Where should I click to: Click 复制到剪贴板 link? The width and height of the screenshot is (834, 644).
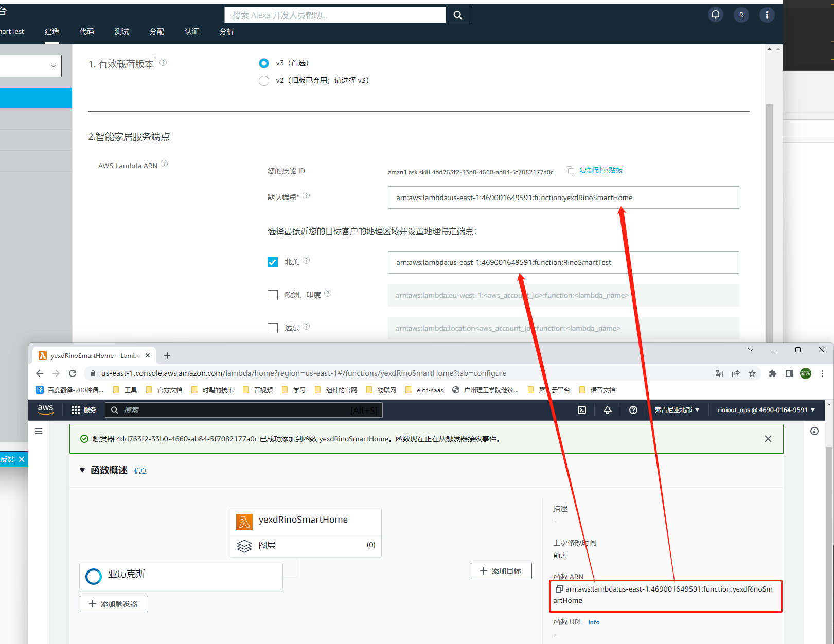click(601, 170)
